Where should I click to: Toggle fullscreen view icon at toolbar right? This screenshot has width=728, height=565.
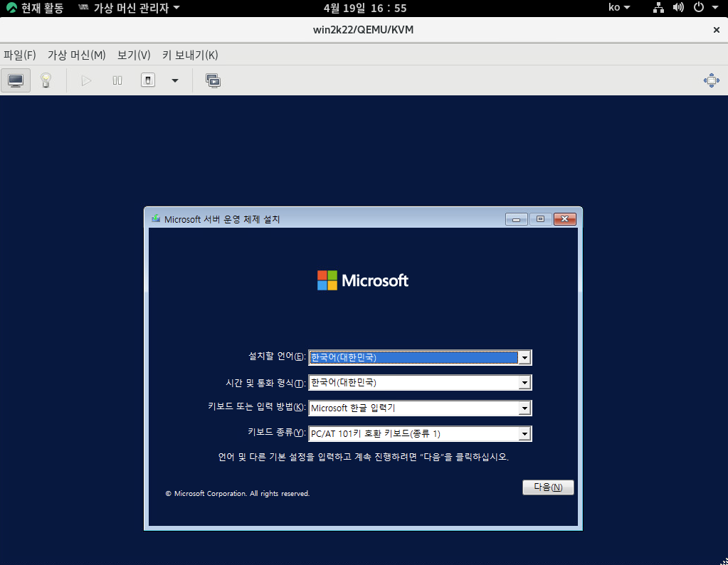click(712, 80)
